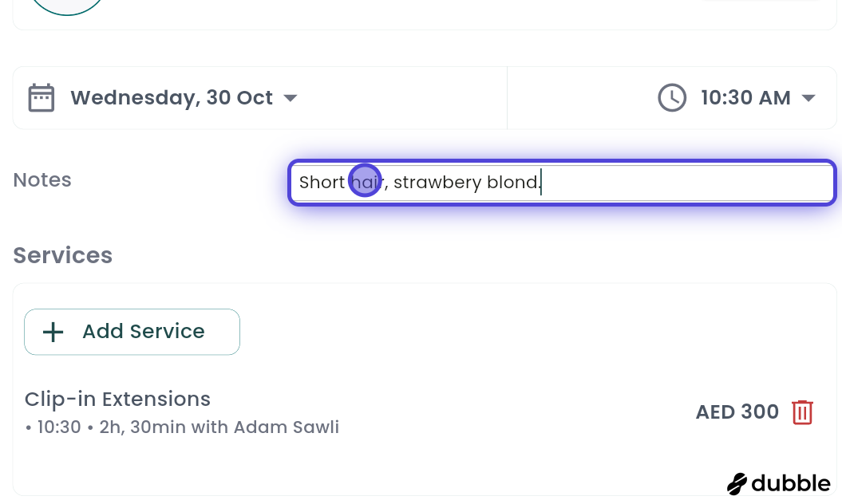Click the Notes label

(42, 179)
